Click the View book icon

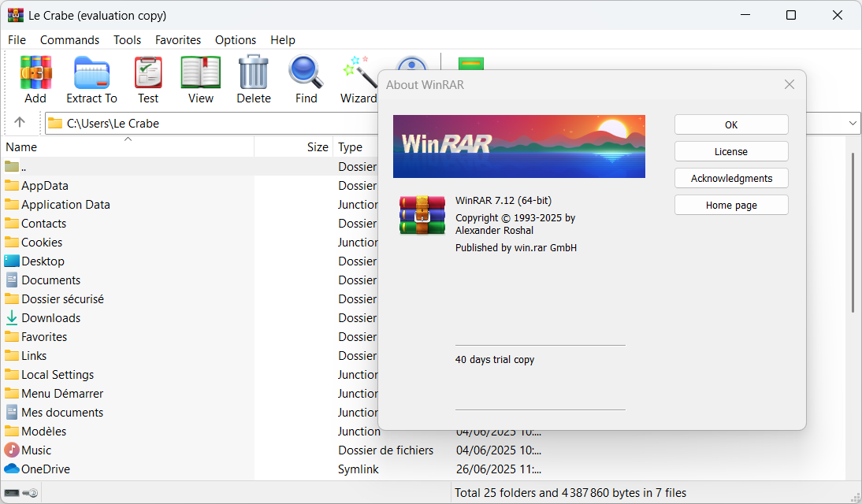(201, 72)
